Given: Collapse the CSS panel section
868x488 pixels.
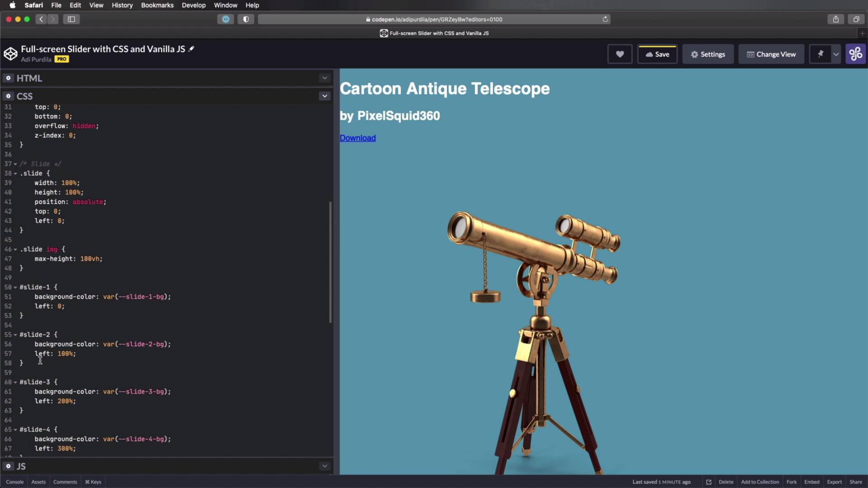Looking at the screenshot, I should (325, 96).
